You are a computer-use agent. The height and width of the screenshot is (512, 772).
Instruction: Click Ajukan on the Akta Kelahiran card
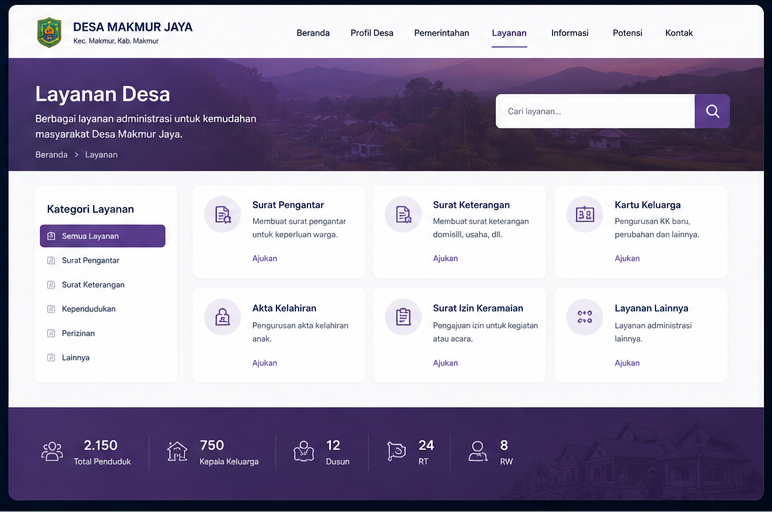point(264,363)
